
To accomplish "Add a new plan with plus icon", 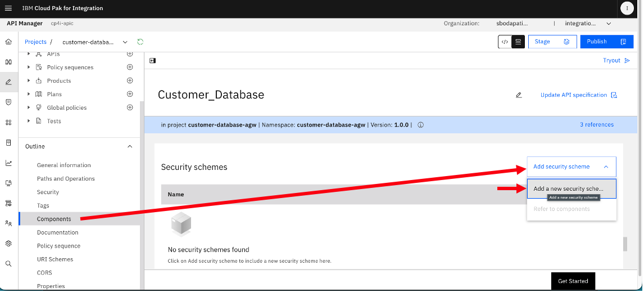I will 130,94.
